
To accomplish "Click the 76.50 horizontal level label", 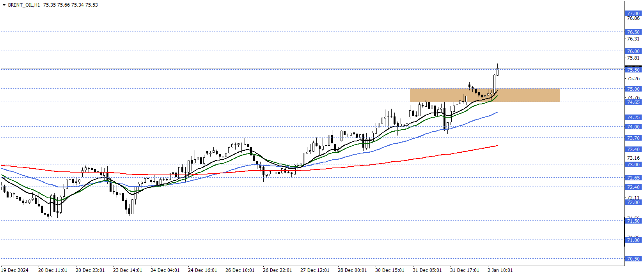I will (633, 32).
